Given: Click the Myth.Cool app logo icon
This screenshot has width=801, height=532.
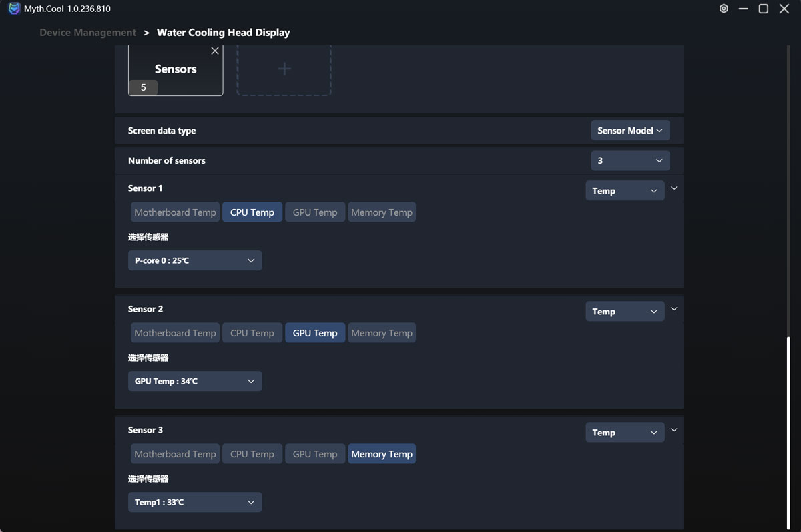Looking at the screenshot, I should click(14, 9).
